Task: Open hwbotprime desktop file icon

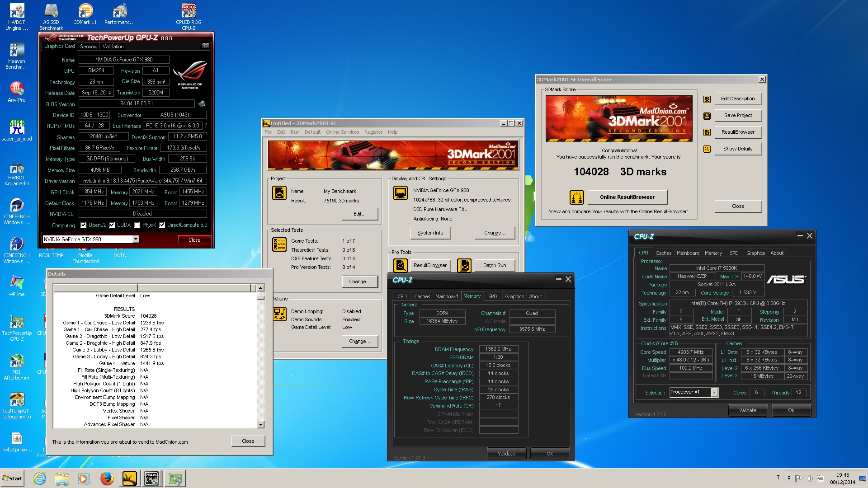Action: [x=17, y=441]
